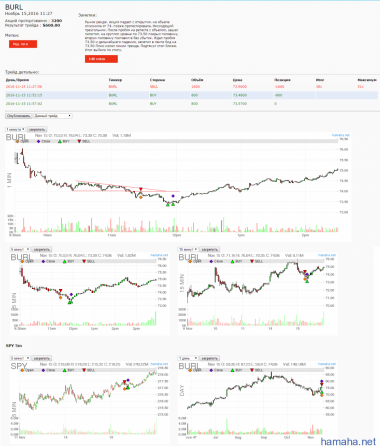This screenshot has height=446, width=380.
Task: Open timeframe dropdown above BURL 5 MIN chart
Action: point(20,249)
